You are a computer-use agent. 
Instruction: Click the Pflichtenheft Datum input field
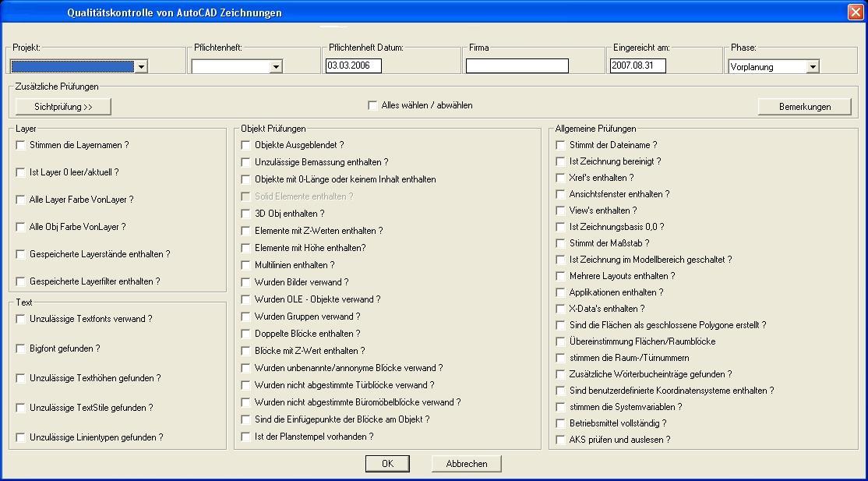354,66
